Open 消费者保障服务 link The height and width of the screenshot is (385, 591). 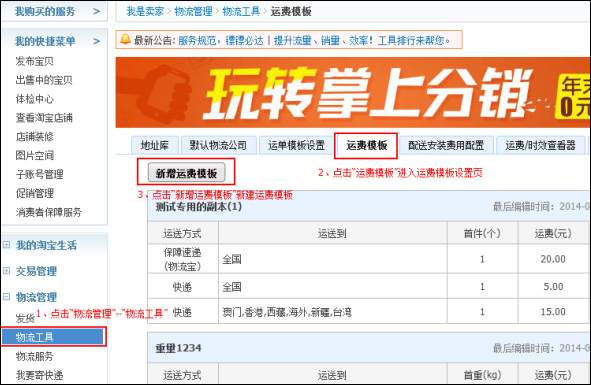pyautogui.click(x=49, y=212)
